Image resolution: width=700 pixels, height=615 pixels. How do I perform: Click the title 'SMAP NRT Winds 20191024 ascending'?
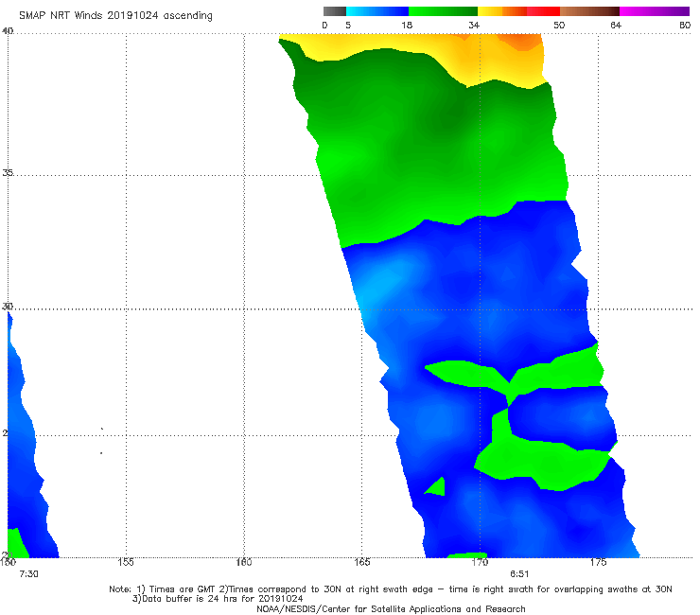click(115, 16)
